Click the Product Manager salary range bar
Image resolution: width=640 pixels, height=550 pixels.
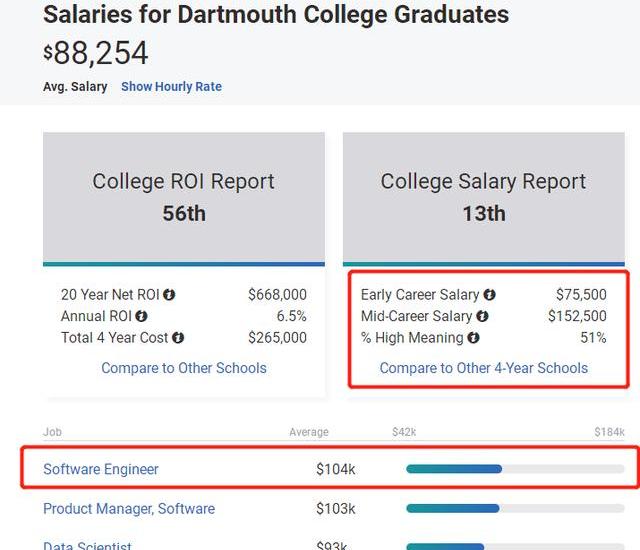(515, 509)
